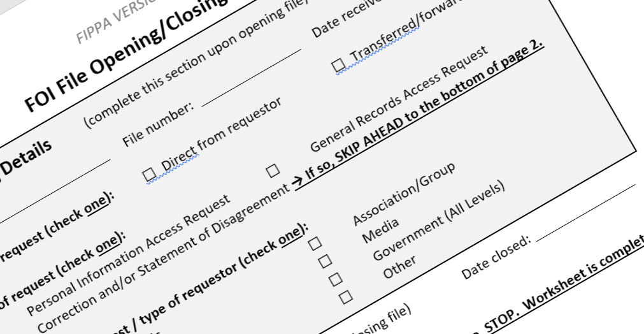Click the FOI File Opening/Closing title
The image size is (644, 334).
pos(127,57)
